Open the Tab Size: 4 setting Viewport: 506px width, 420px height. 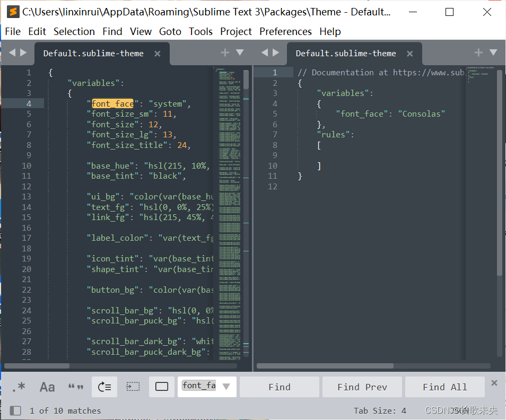pyautogui.click(x=380, y=410)
